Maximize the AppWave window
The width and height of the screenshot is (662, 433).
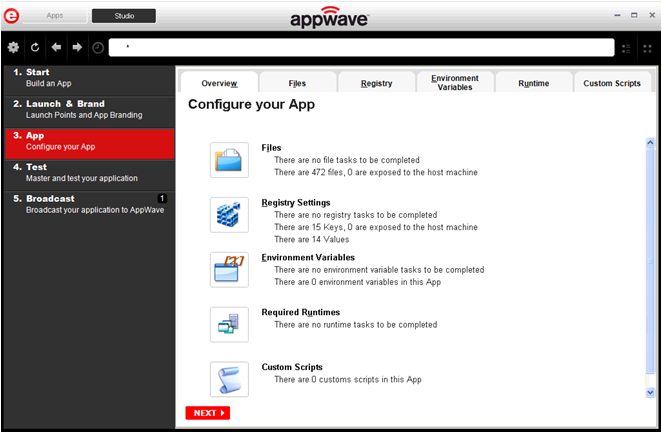tap(634, 15)
